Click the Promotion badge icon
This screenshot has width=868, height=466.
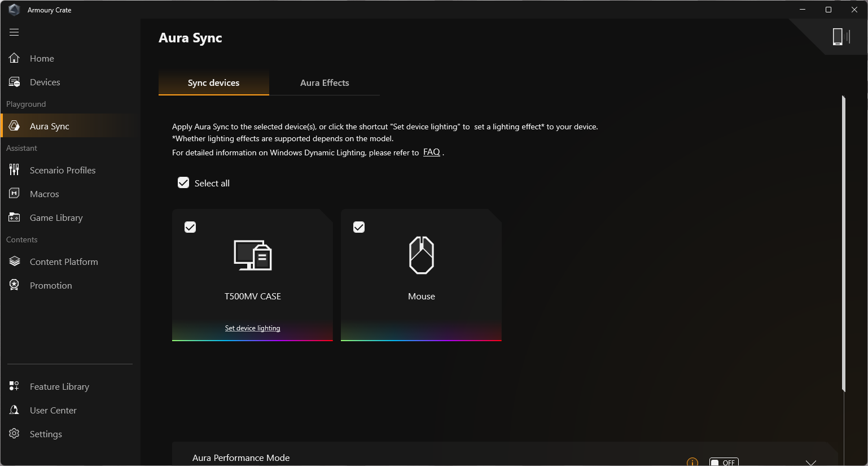(15, 285)
